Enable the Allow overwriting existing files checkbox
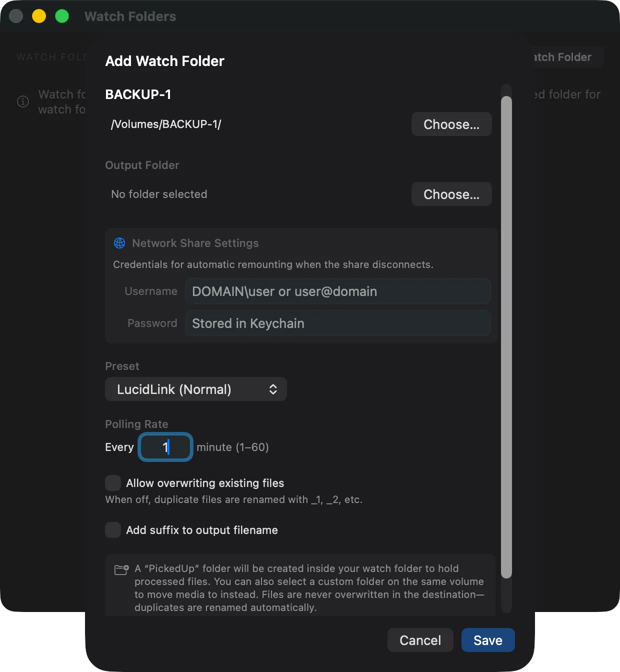Screen dimensions: 620x672 113,482
